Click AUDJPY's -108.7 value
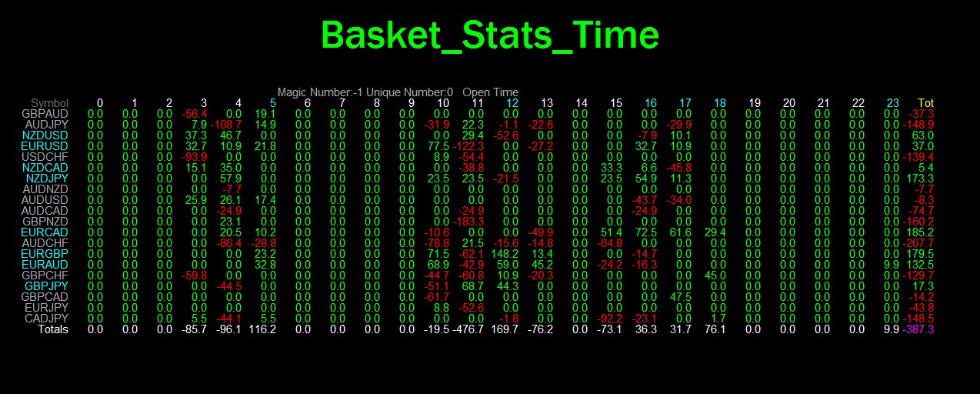Screen dimensions: 980x394 (226, 125)
